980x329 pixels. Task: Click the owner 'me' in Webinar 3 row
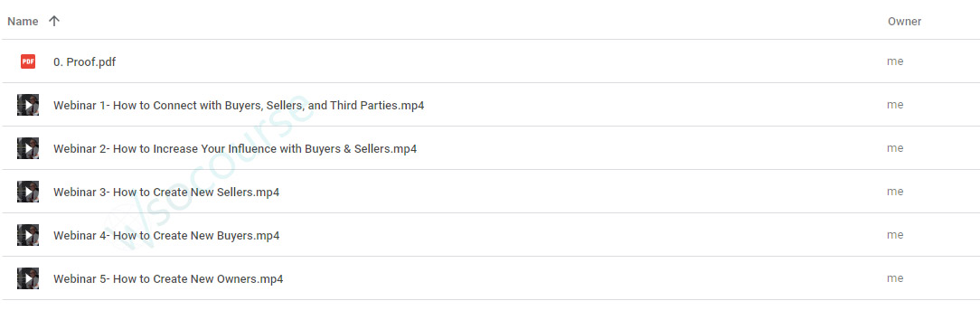tap(895, 192)
